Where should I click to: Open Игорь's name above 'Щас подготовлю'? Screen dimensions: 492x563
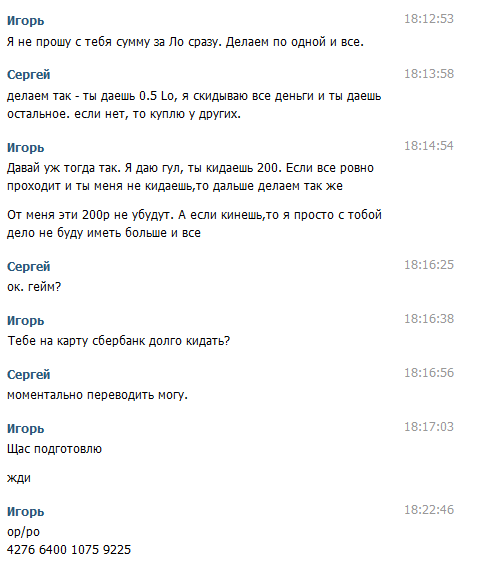pyautogui.click(x=25, y=429)
